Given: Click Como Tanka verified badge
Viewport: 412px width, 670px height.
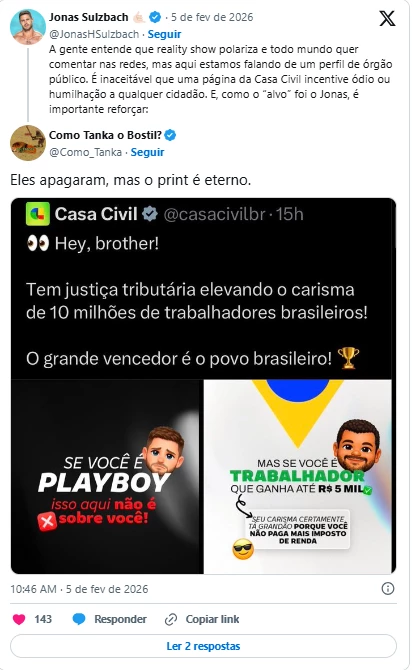Looking at the screenshot, I should (170, 135).
